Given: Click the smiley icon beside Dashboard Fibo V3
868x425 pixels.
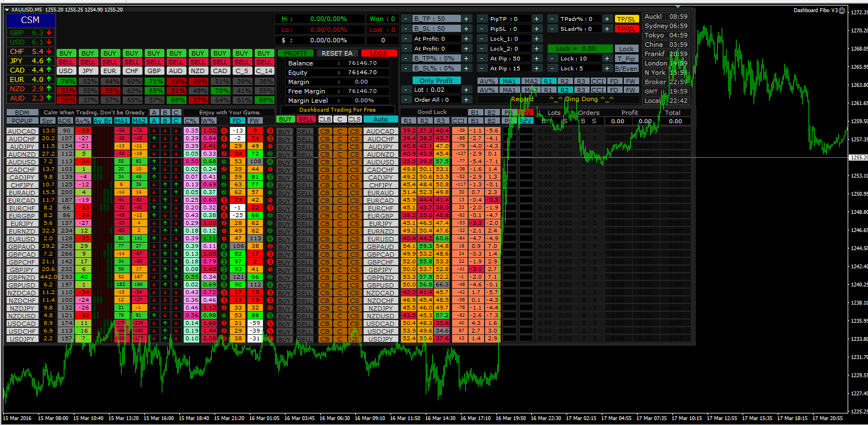Looking at the screenshot, I should [842, 10].
